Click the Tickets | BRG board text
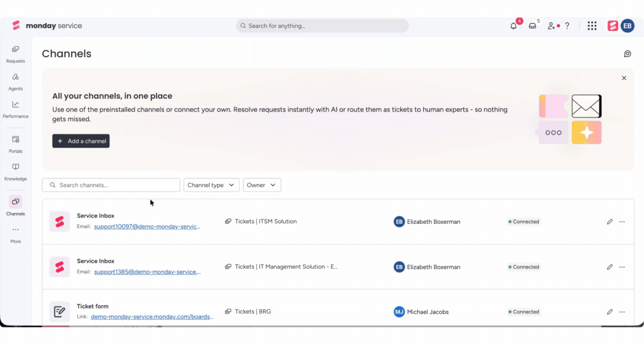The width and height of the screenshot is (644, 345). click(253, 312)
